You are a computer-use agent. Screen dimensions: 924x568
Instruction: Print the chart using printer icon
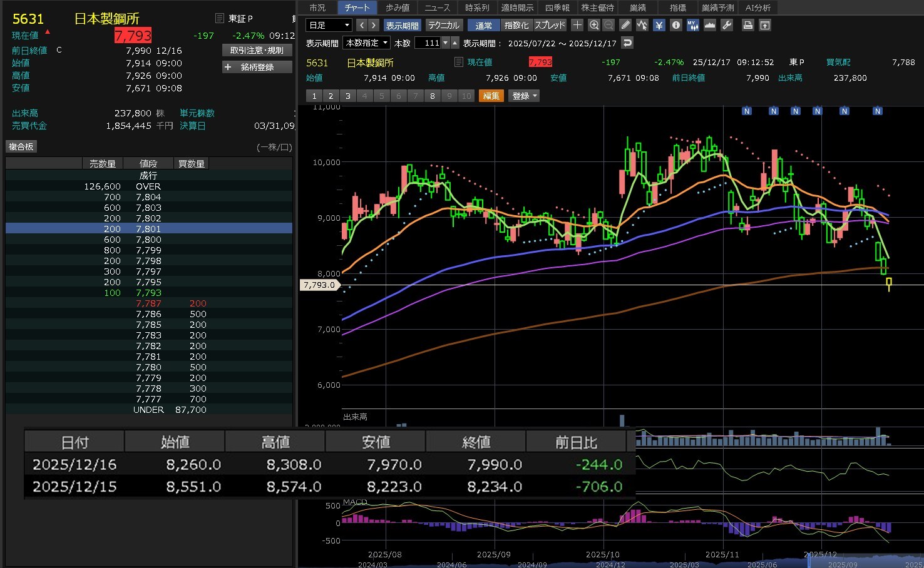747,25
